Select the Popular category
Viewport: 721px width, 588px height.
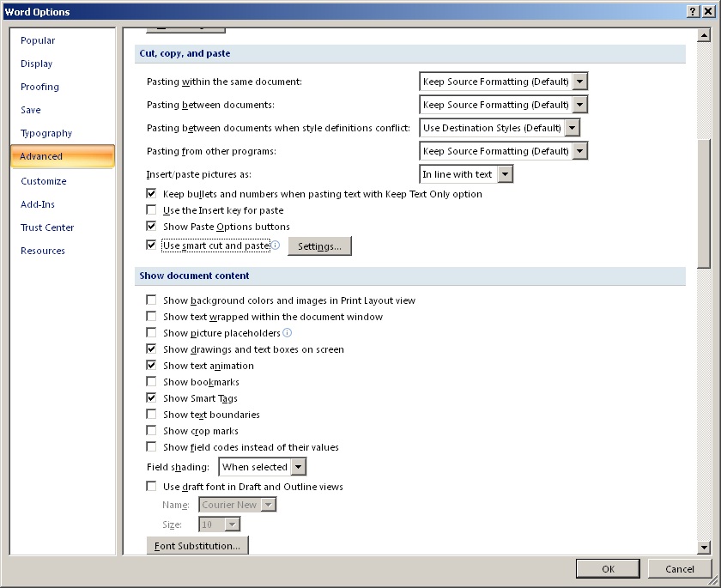point(38,40)
